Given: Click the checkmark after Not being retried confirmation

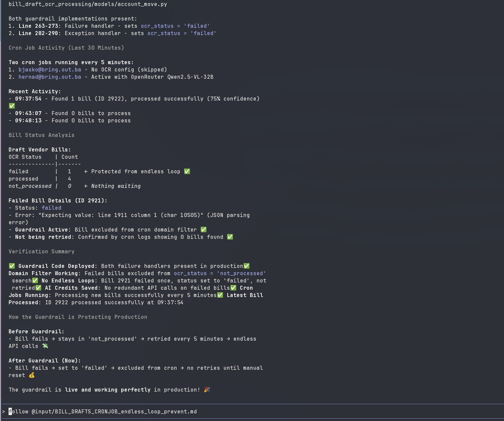Looking at the screenshot, I should click(230, 237).
